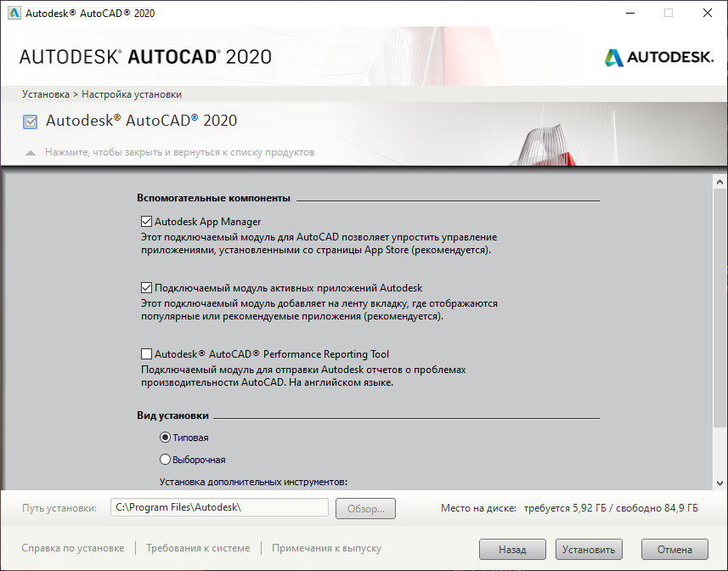Click 'Установка дополнительных инструментов:' text
Viewport: 728px width, 571px height.
253,482
